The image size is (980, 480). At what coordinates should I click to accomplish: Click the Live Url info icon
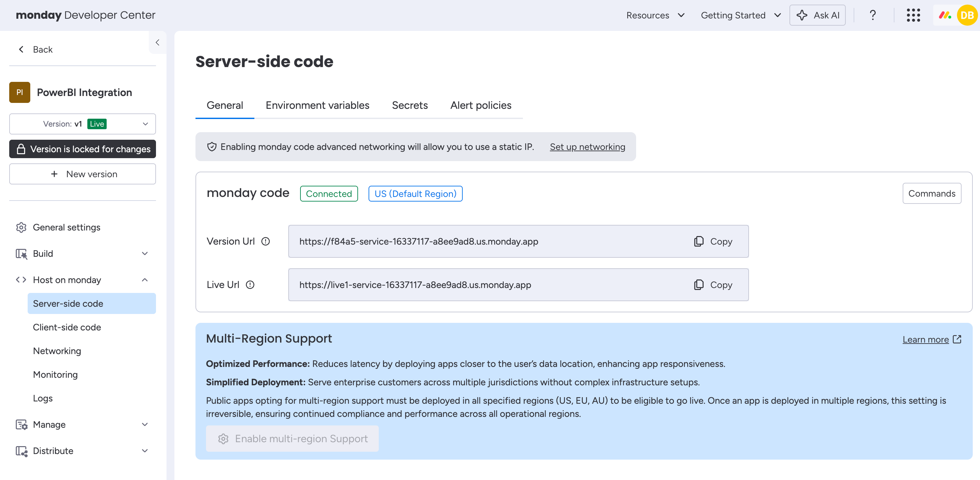coord(250,285)
